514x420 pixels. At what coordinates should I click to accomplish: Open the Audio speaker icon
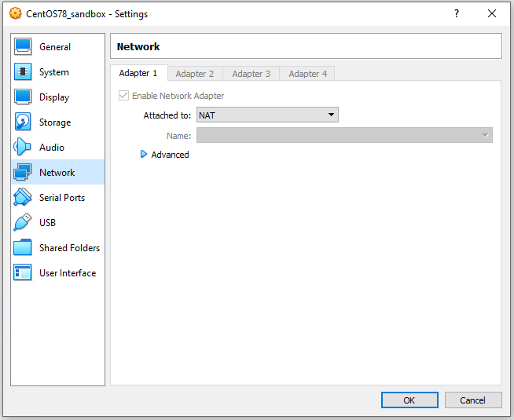[23, 148]
